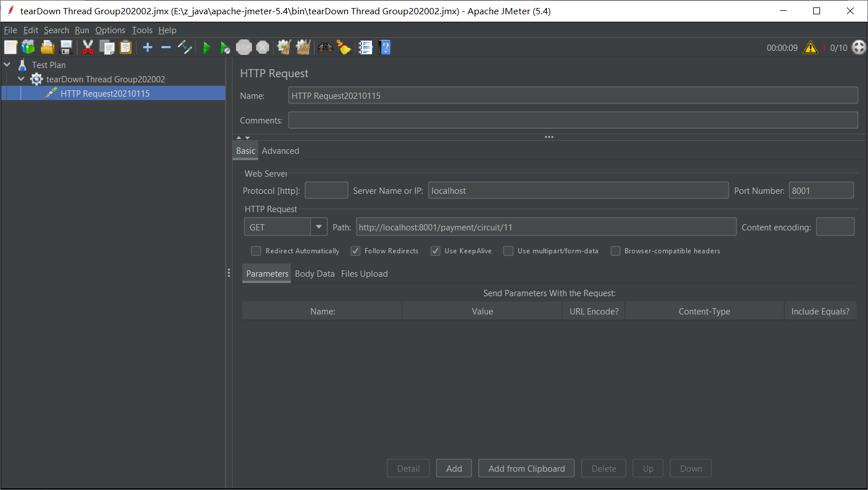Screen dimensions: 868x490
Task: Click the horizontal divider three-dot handle
Action: coord(549,137)
